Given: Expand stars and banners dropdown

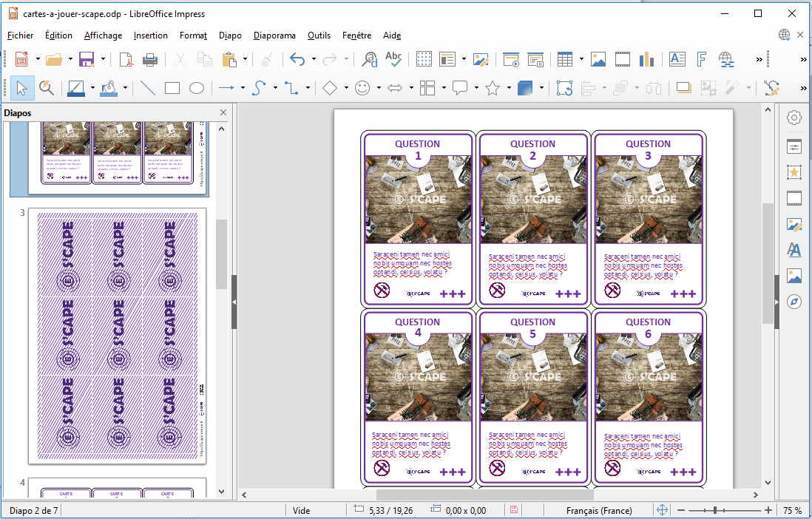Looking at the screenshot, I should click(509, 88).
